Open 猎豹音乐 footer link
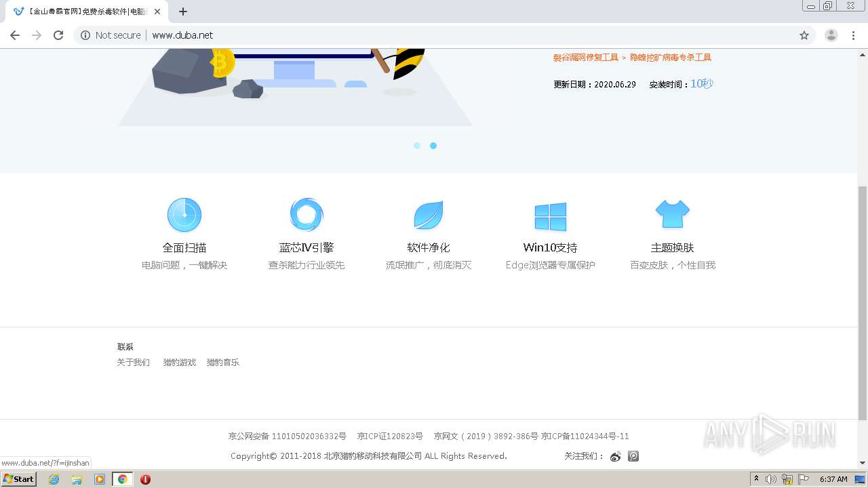This screenshot has height=488, width=868. (x=223, y=363)
